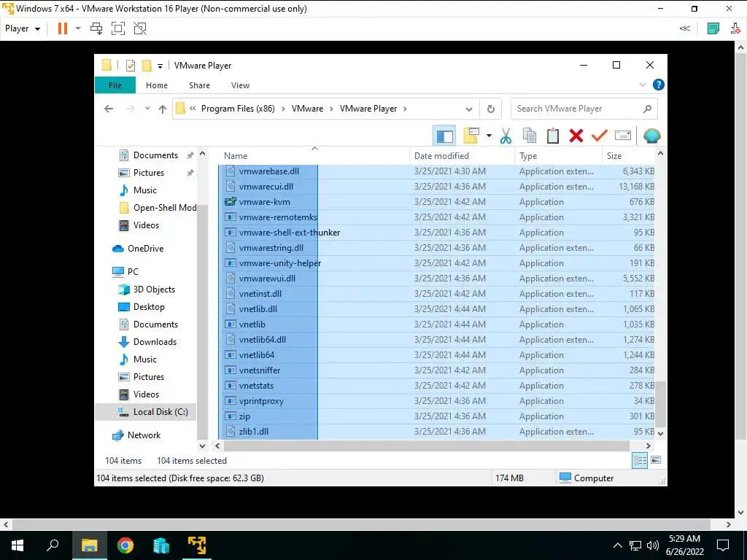Open the notification center icon
Viewport: 747px width, 560px height.
click(x=723, y=545)
